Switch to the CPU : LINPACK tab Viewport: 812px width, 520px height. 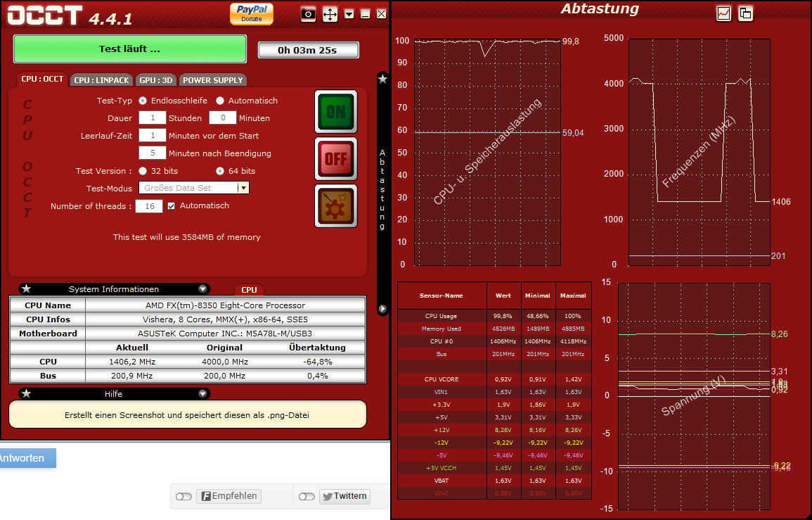101,80
